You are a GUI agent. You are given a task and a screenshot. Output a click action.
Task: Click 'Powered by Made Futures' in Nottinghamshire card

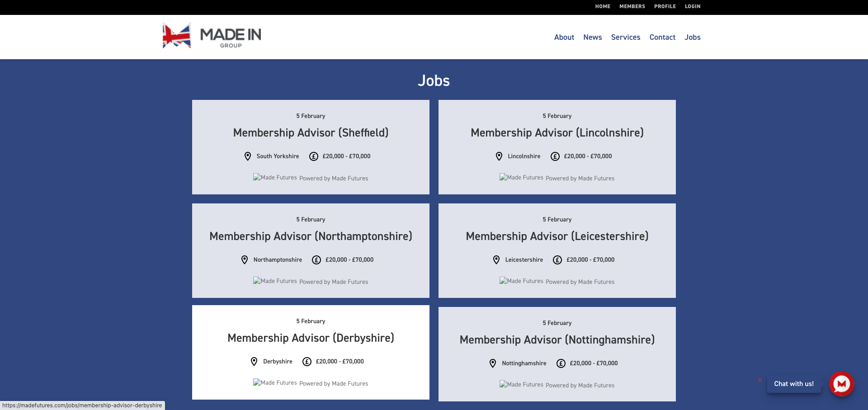(580, 386)
